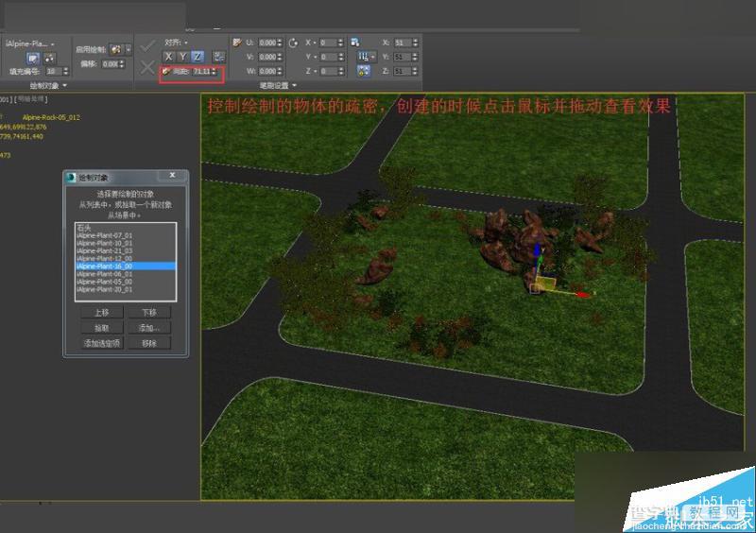Click the 移除 remove button
756x533 pixels.
[x=149, y=343]
